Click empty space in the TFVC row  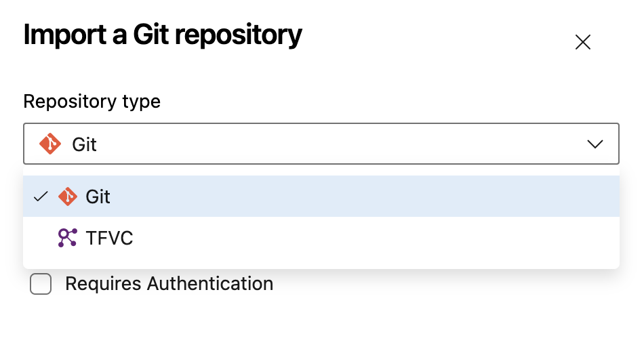coord(369,238)
